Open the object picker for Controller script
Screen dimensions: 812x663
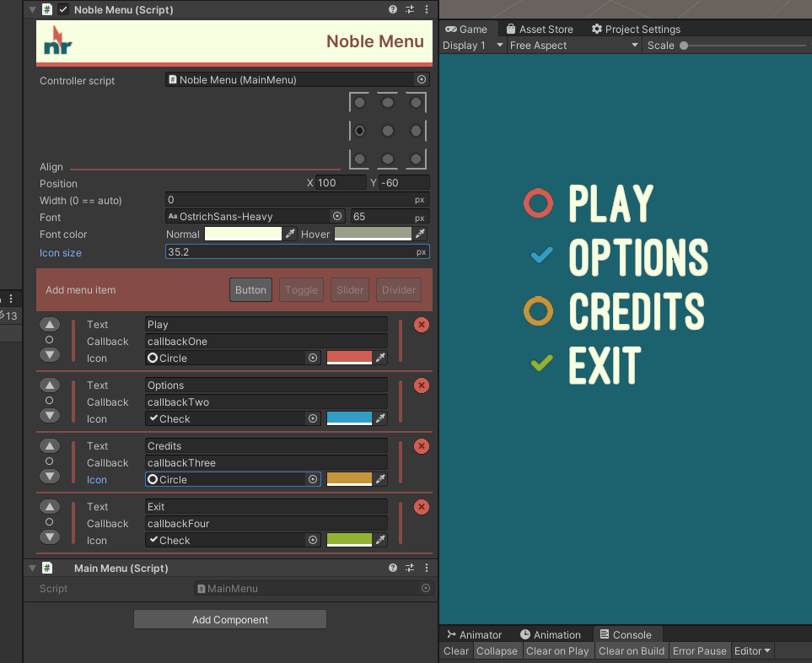tap(422, 79)
